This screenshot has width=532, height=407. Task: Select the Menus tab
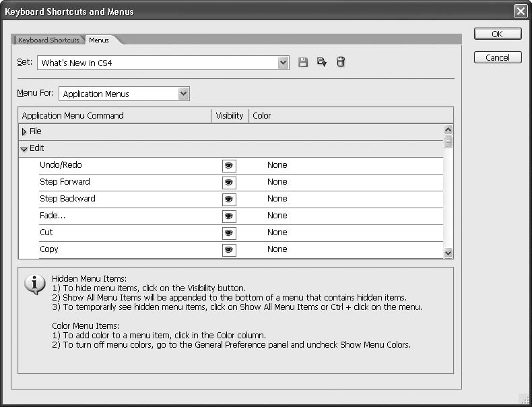tap(99, 40)
